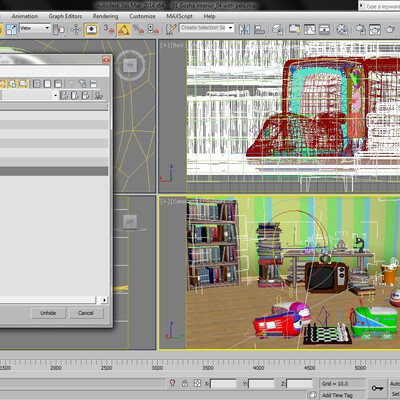Click the Cancel button

pos(86,313)
